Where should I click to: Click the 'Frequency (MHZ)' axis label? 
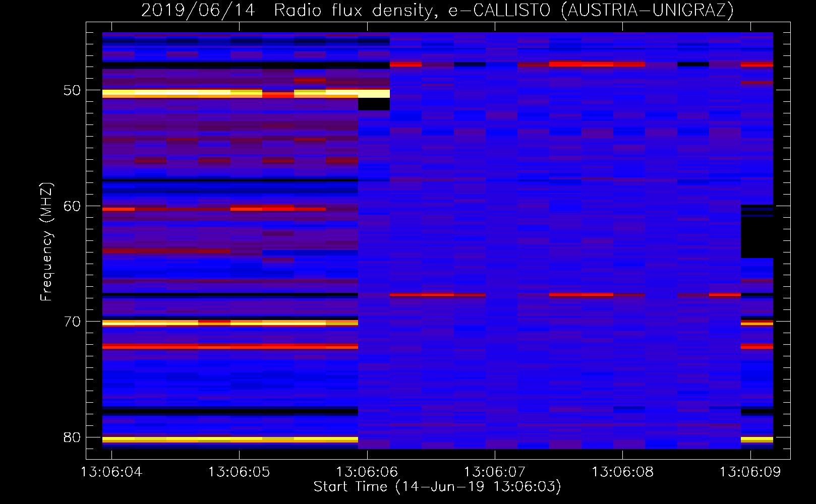point(46,241)
